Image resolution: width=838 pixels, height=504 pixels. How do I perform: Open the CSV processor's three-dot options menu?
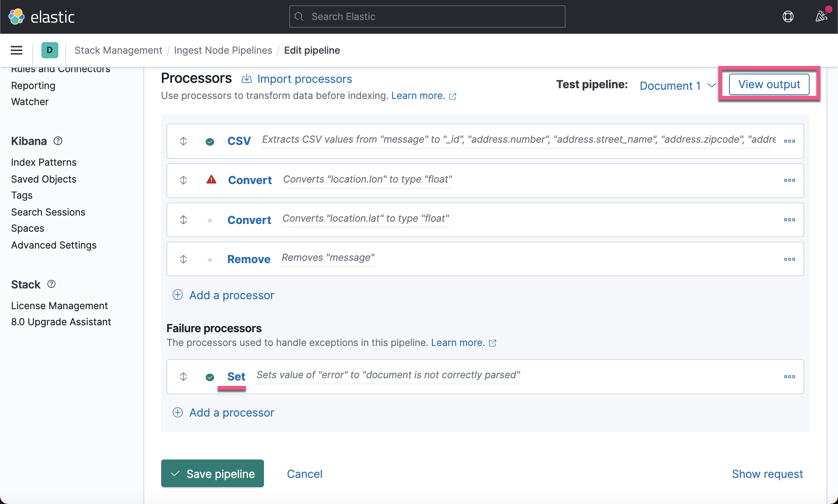click(790, 141)
